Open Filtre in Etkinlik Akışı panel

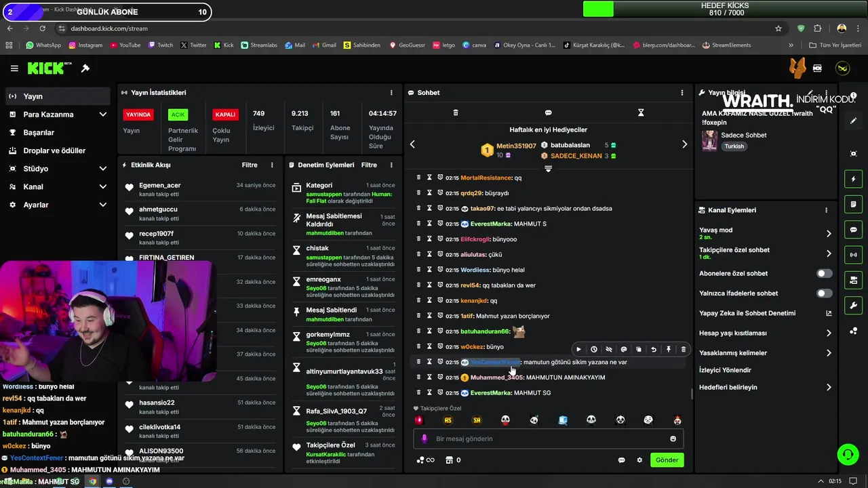pyautogui.click(x=250, y=165)
